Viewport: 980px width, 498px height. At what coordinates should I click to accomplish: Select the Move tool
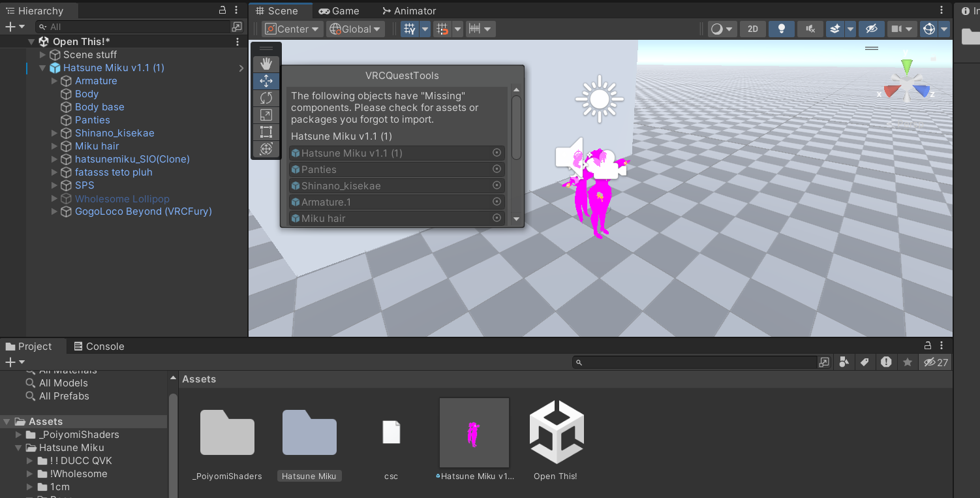(266, 81)
